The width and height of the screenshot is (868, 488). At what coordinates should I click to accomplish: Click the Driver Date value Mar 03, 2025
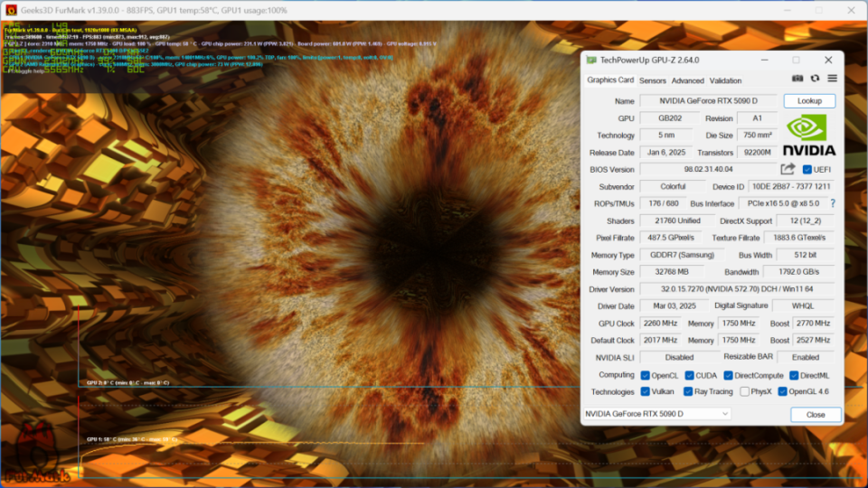675,305
